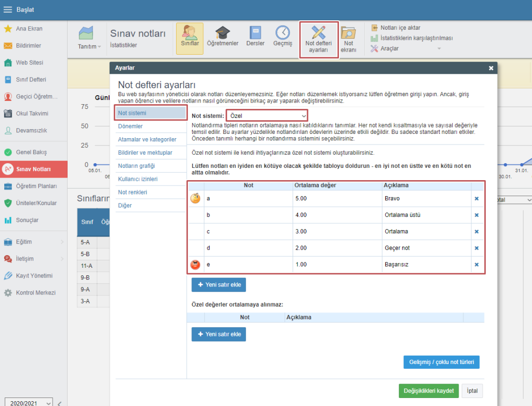Image resolution: width=532 pixels, height=406 pixels.
Task: Switch to Not renkleri tab
Action: 151,192
